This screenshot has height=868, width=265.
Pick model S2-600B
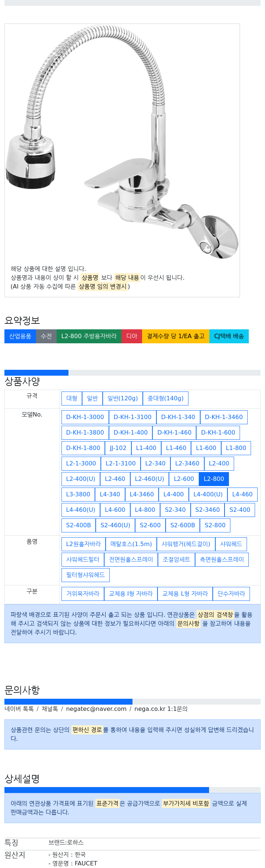[x=183, y=525]
